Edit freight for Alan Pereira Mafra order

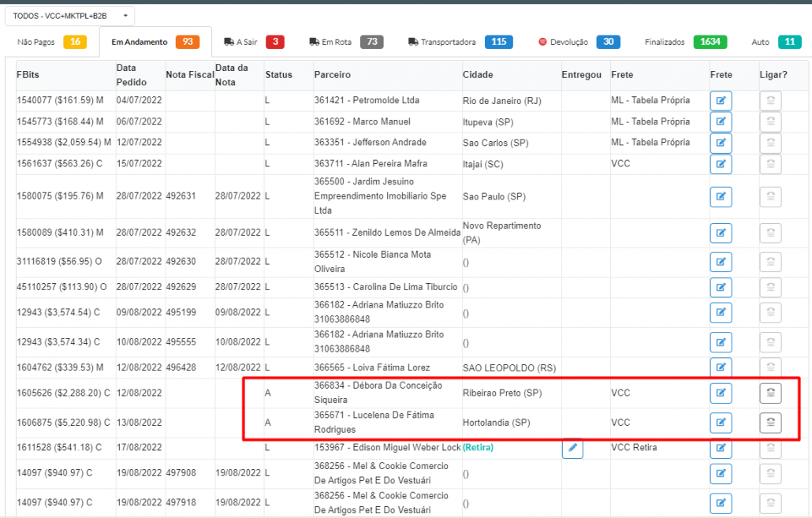click(721, 164)
